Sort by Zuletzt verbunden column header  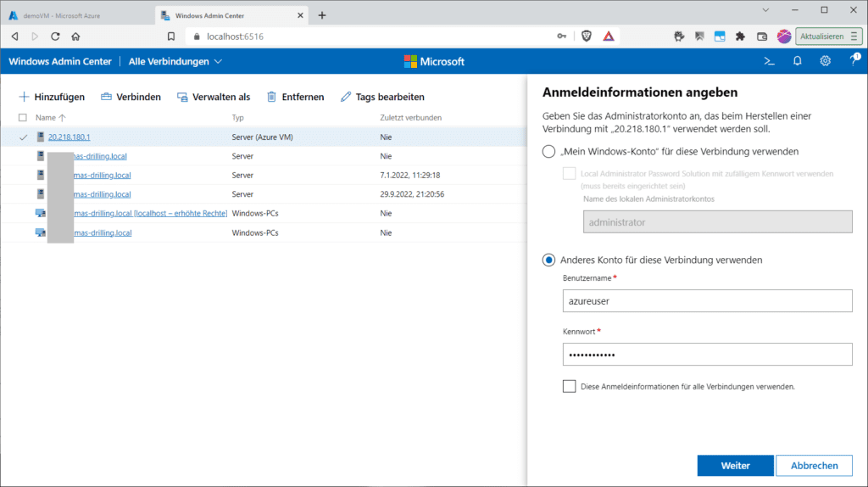point(411,117)
